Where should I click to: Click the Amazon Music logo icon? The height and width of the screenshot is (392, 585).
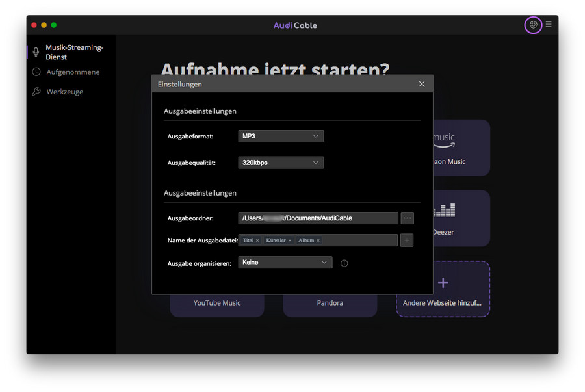[444, 140]
